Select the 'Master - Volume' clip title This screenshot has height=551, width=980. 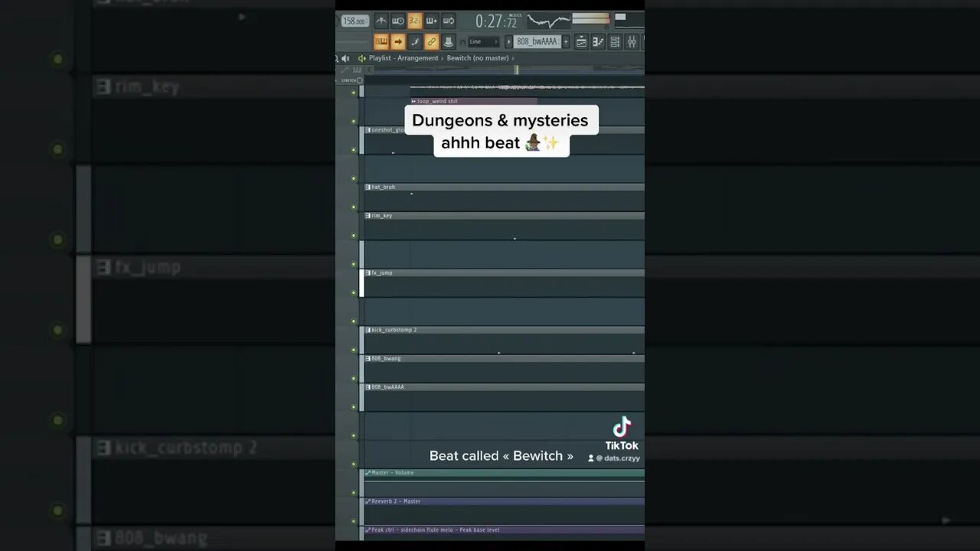(x=393, y=473)
